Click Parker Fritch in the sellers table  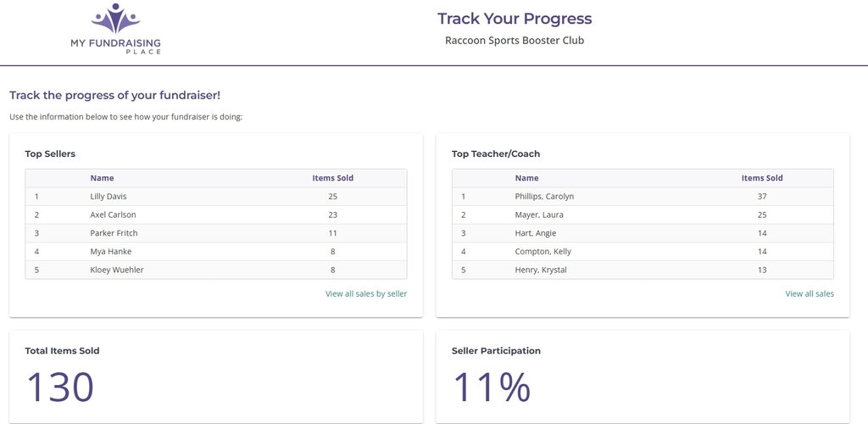tap(114, 233)
